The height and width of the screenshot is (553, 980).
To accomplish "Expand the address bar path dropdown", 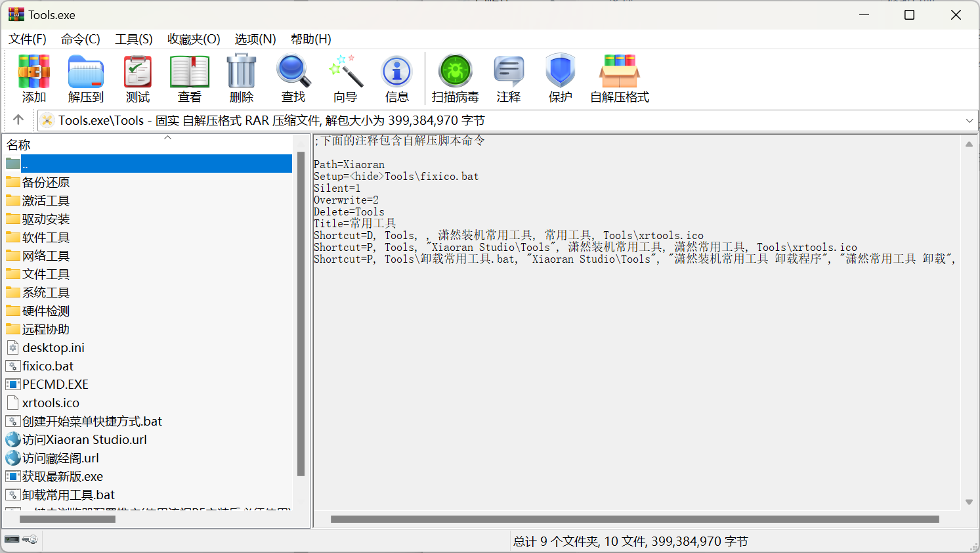I will (x=969, y=121).
